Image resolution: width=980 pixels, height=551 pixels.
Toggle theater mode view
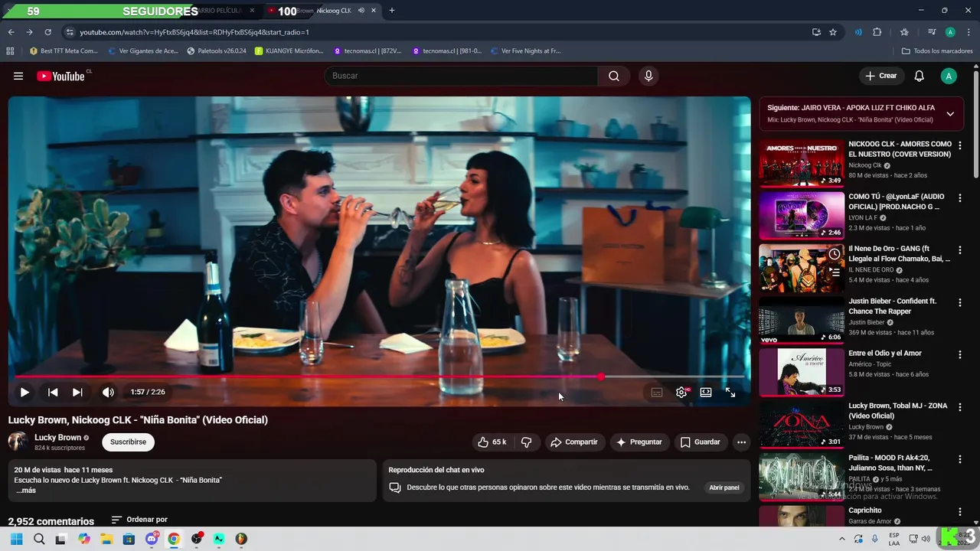coord(706,392)
